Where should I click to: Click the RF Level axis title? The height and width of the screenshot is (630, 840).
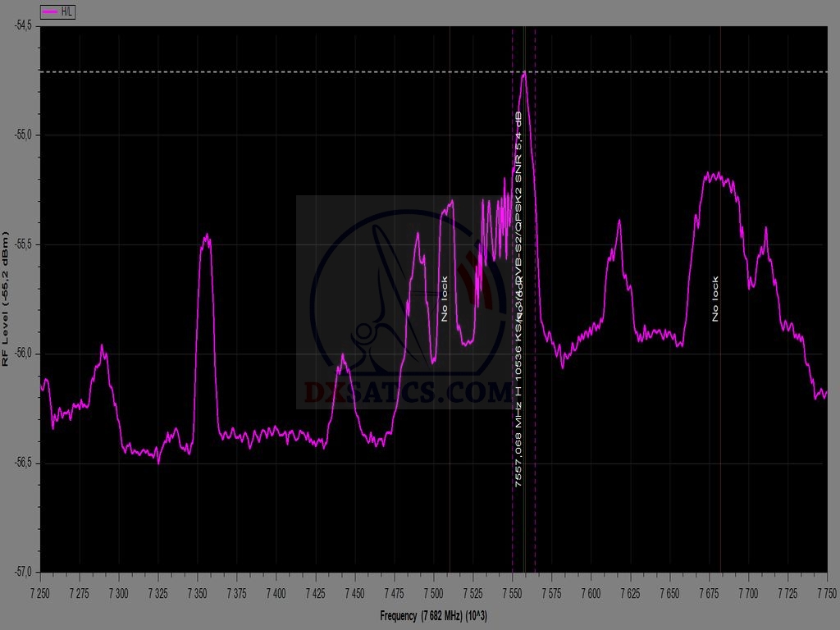coord(6,299)
